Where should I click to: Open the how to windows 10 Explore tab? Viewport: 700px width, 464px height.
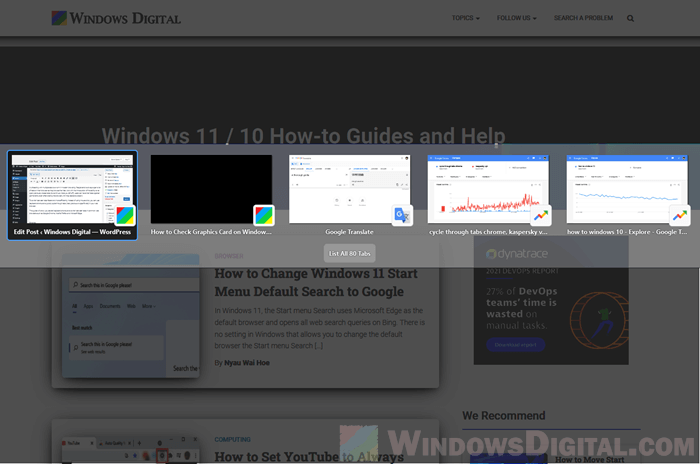tap(627, 189)
